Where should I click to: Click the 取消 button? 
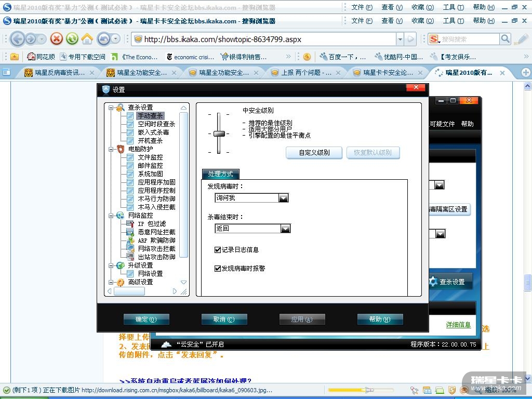tap(224, 320)
